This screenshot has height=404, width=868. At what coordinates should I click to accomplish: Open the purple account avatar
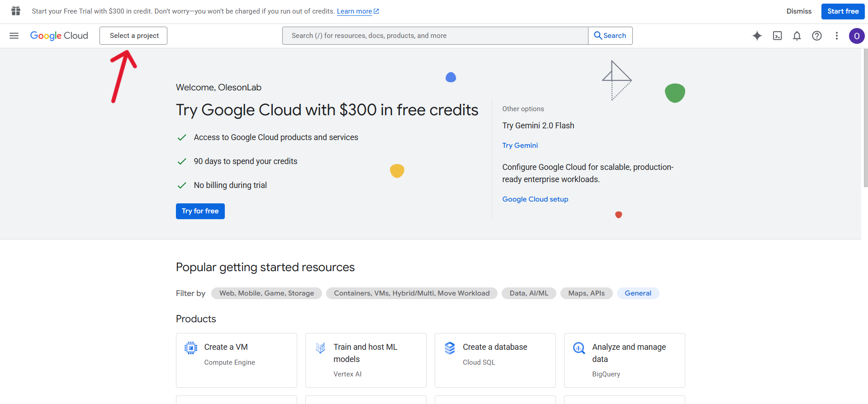pos(857,36)
